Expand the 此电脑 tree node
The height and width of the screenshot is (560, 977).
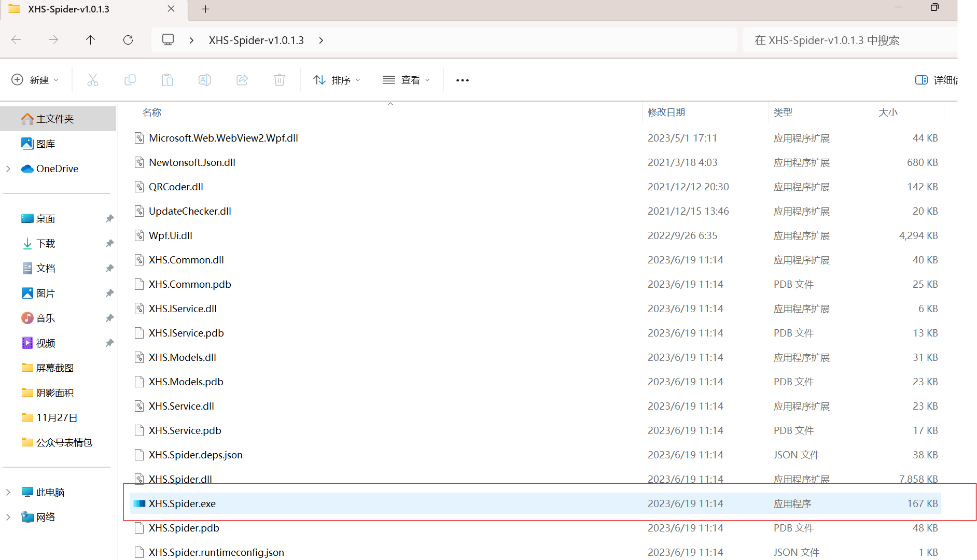click(8, 492)
